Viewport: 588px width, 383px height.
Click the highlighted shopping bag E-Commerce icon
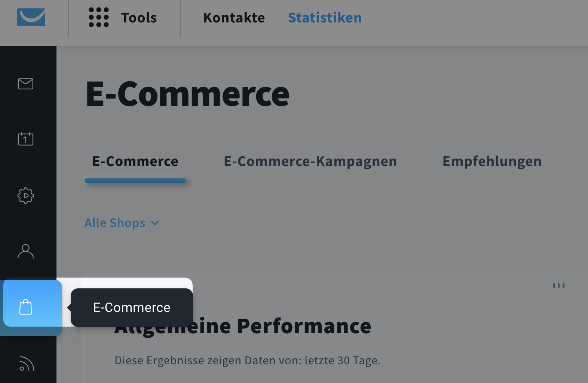25,306
